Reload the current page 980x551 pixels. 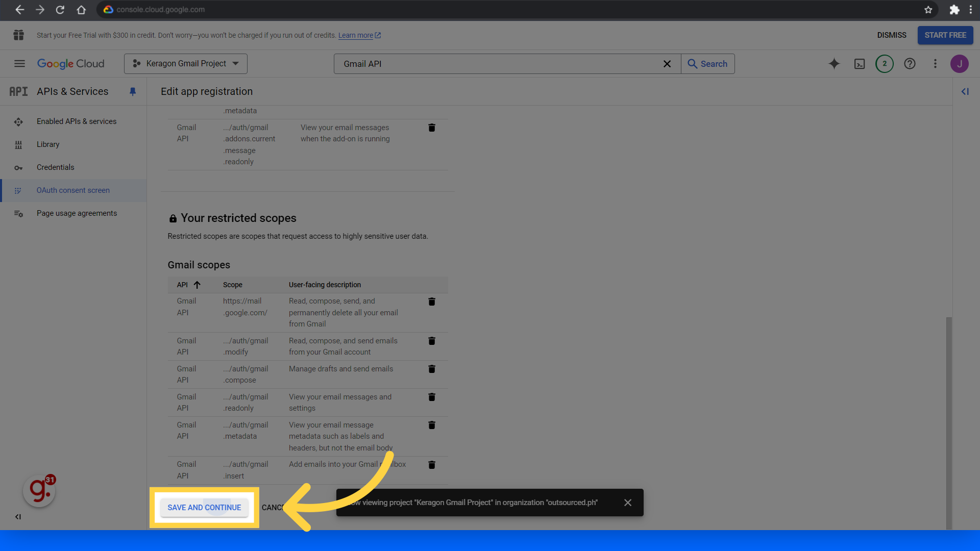pos(60,10)
